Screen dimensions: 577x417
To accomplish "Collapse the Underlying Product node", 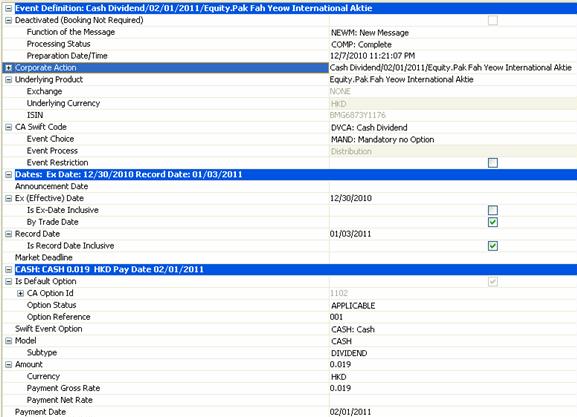I will pyautogui.click(x=8, y=79).
